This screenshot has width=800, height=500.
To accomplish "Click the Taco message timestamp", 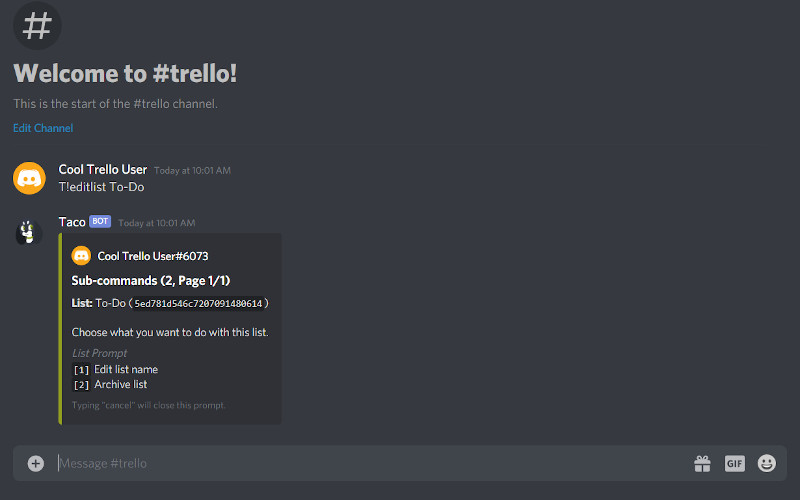I will 157,223.
